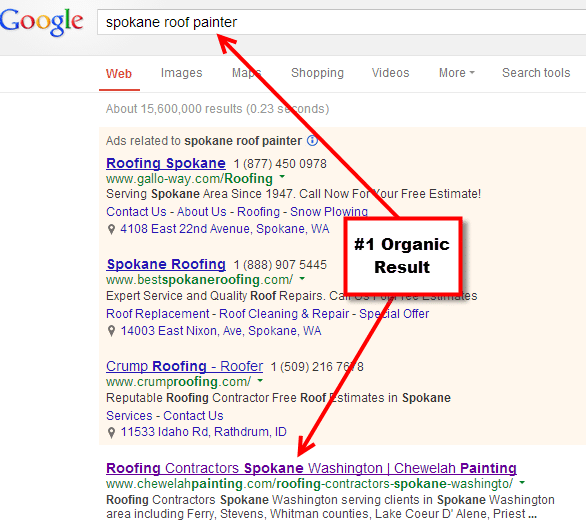
Task: Open Contact Us sitelink under Roofing Spokane
Action: tap(136, 212)
